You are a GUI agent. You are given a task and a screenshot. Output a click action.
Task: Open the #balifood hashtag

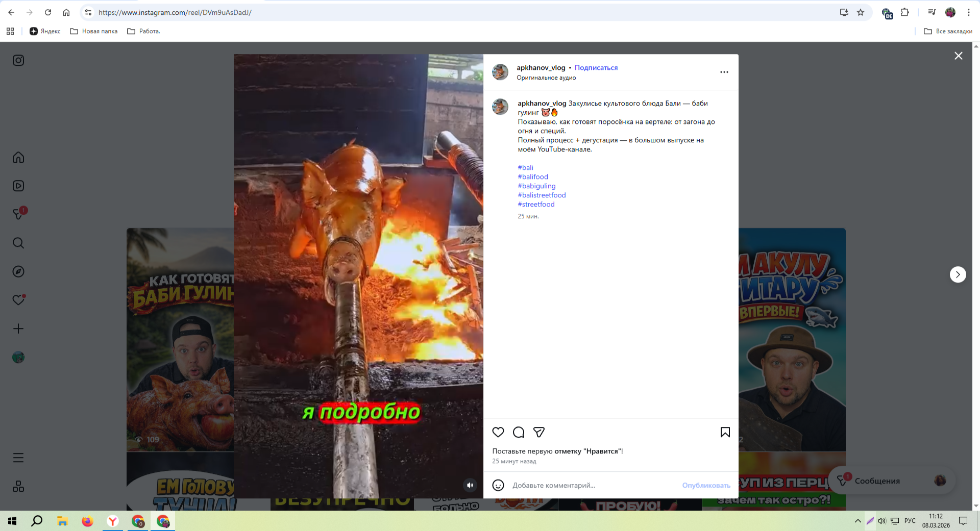coord(533,176)
